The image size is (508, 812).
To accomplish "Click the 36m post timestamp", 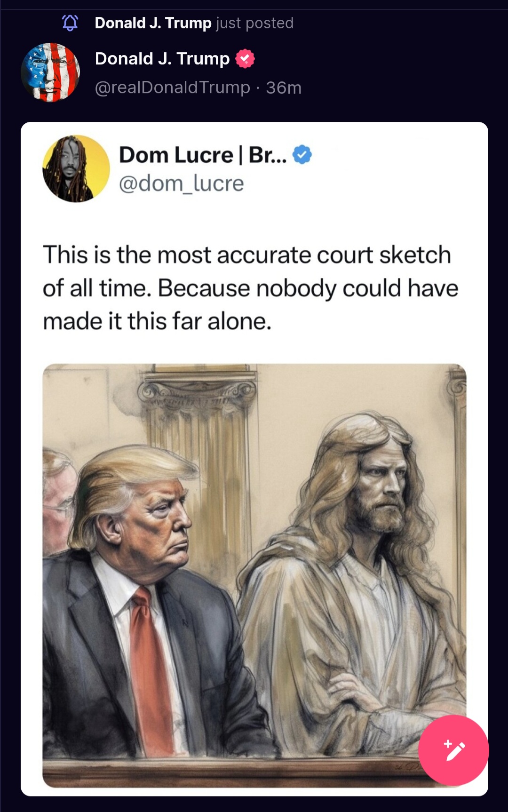I will pyautogui.click(x=284, y=88).
